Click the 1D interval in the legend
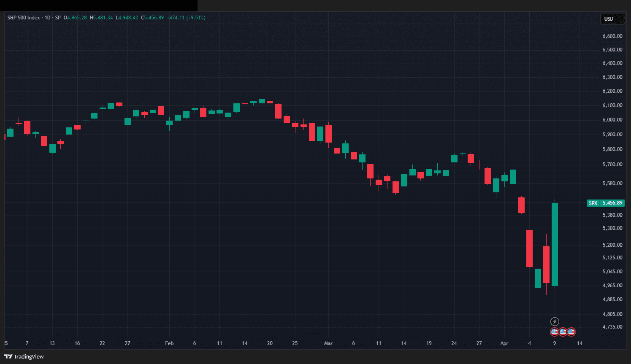The image size is (631, 364). pos(47,18)
